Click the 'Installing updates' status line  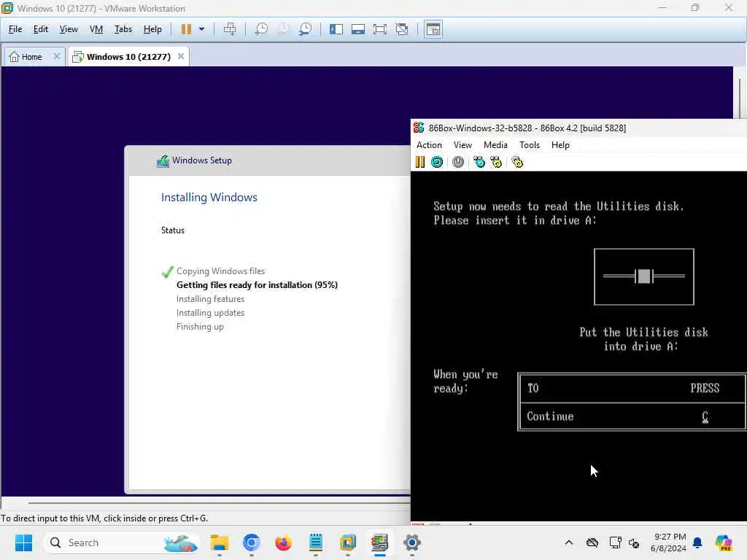(x=210, y=312)
